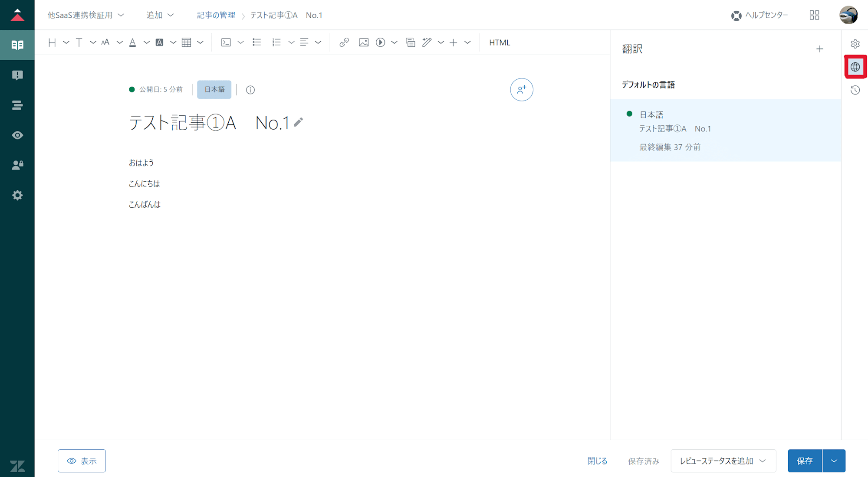The image size is (868, 477).
Task: Insert a code block
Action: click(226, 42)
